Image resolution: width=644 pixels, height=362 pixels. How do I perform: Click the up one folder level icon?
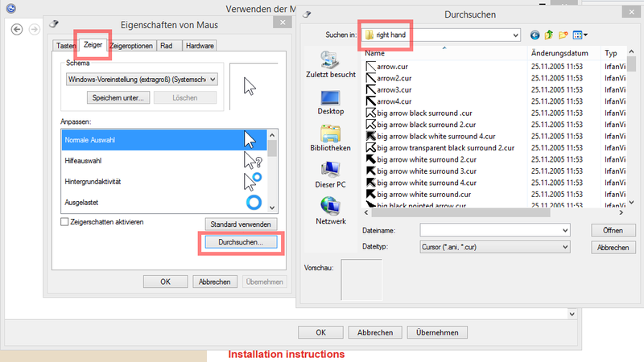pos(550,35)
